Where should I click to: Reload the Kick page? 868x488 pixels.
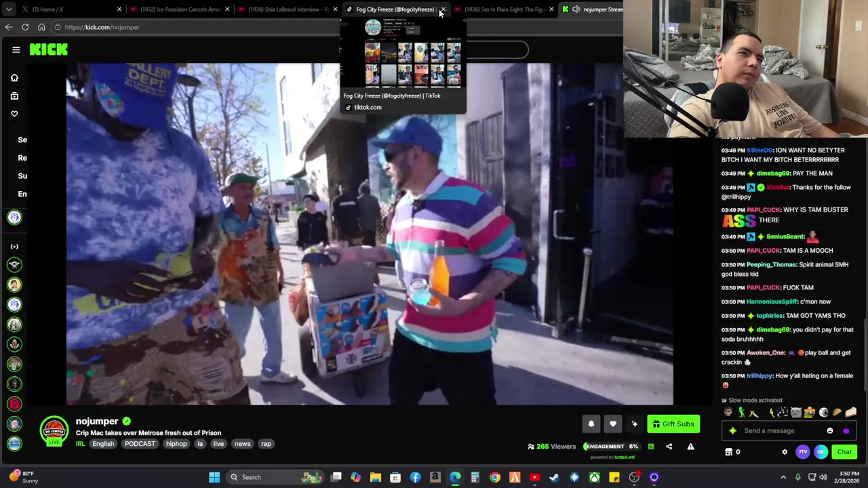point(25,27)
